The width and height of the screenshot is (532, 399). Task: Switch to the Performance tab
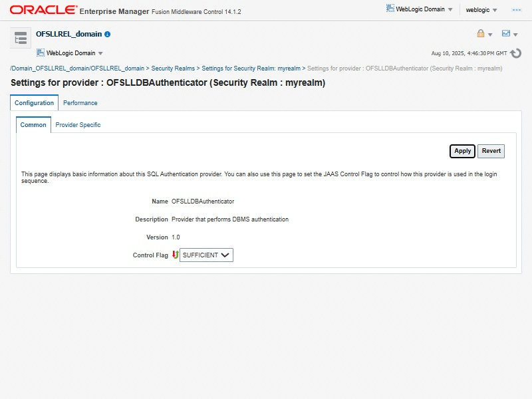[x=80, y=103]
